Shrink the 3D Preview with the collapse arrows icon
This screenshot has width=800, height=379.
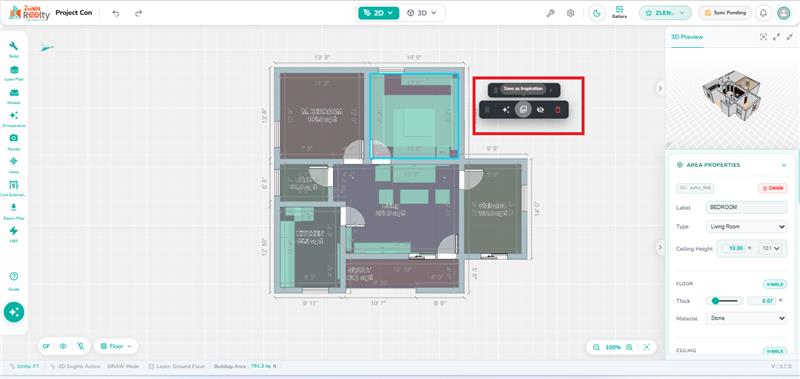(790, 37)
